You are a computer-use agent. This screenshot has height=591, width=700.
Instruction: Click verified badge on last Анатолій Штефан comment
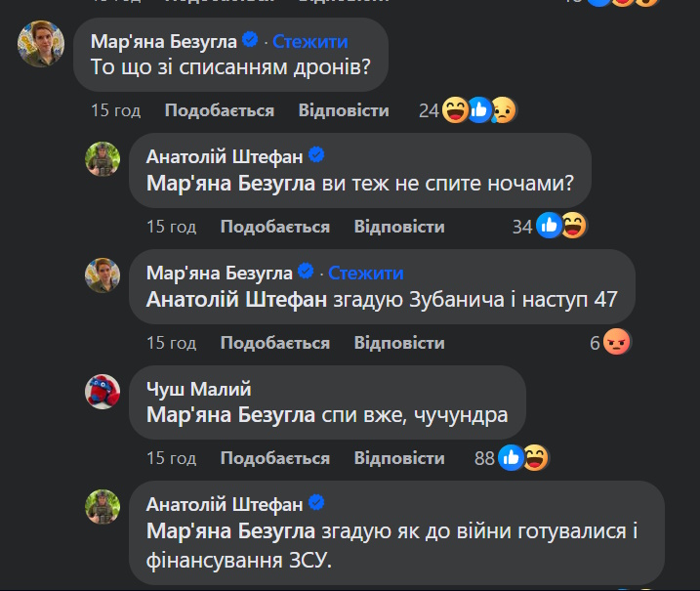[x=317, y=504]
